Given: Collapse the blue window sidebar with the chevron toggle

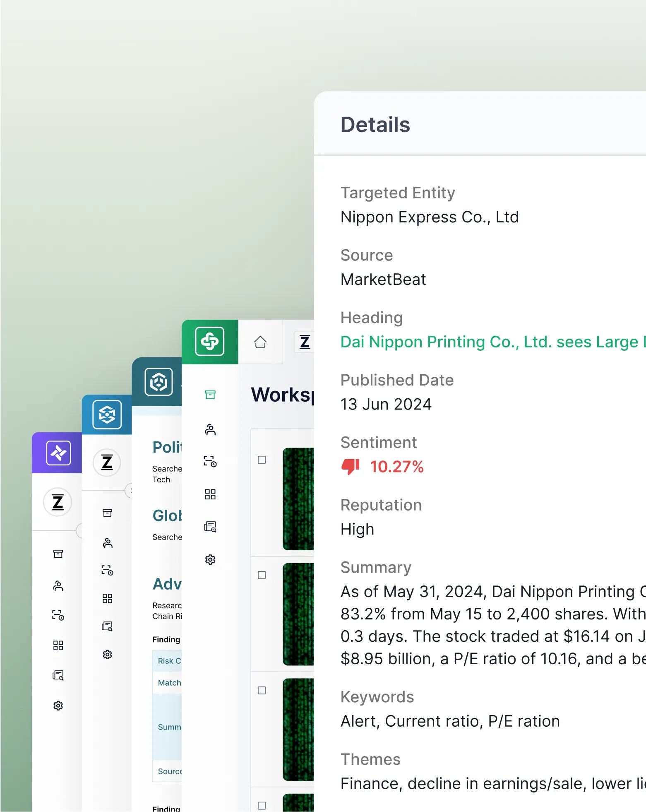Looking at the screenshot, I should [129, 491].
